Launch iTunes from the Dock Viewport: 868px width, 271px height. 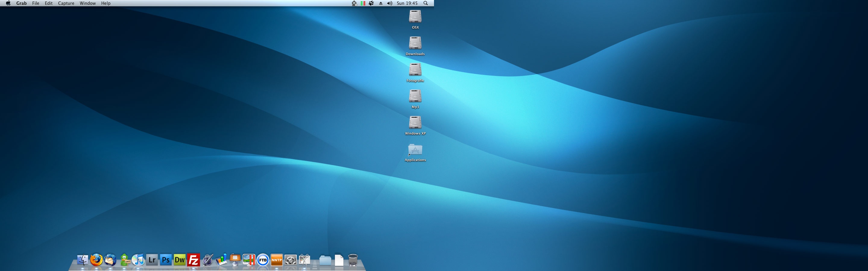tap(138, 260)
